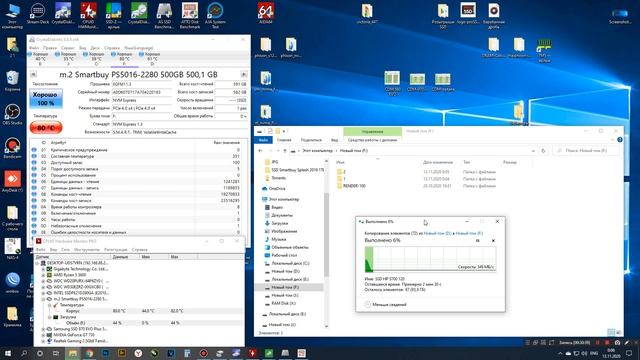Open the Explorer address history dropdown

(x=533, y=151)
